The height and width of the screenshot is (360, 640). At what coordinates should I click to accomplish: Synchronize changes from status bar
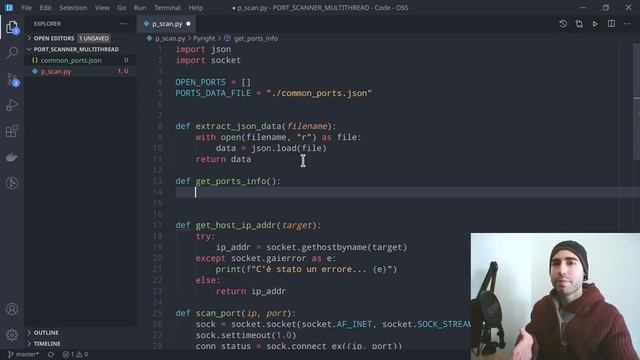[51, 354]
